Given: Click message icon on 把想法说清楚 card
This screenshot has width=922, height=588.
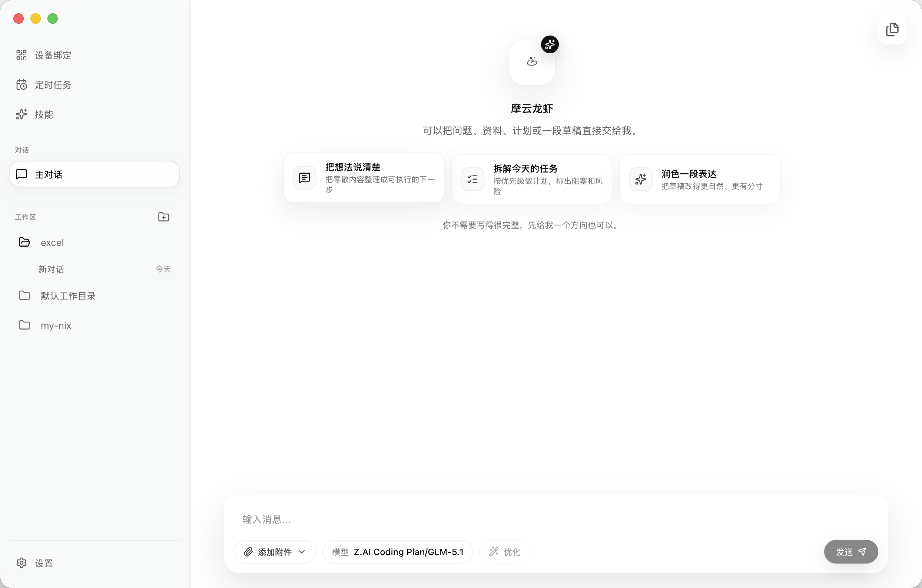Looking at the screenshot, I should (x=304, y=178).
